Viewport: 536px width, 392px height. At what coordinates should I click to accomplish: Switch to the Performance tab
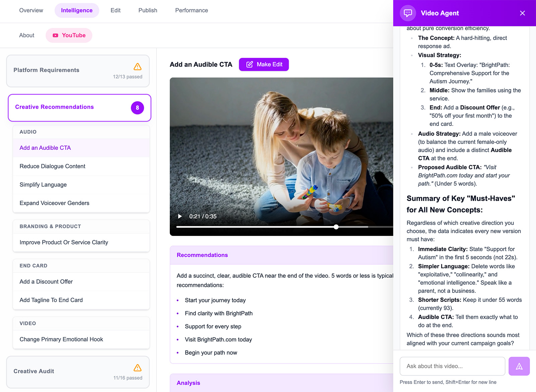191,10
